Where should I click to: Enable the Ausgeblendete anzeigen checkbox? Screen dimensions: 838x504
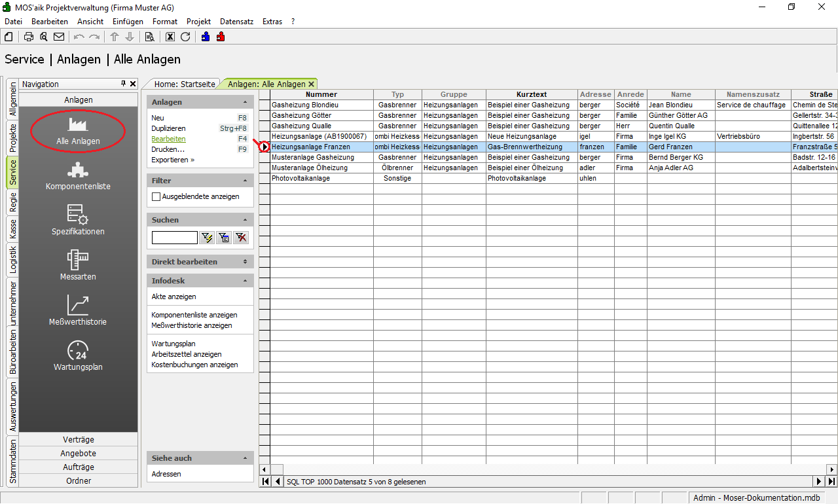coord(156,196)
